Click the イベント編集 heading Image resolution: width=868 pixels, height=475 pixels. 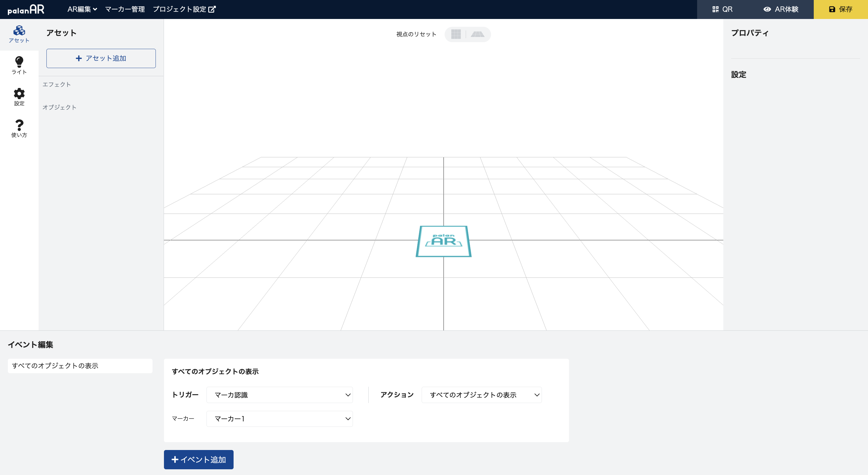click(x=31, y=345)
